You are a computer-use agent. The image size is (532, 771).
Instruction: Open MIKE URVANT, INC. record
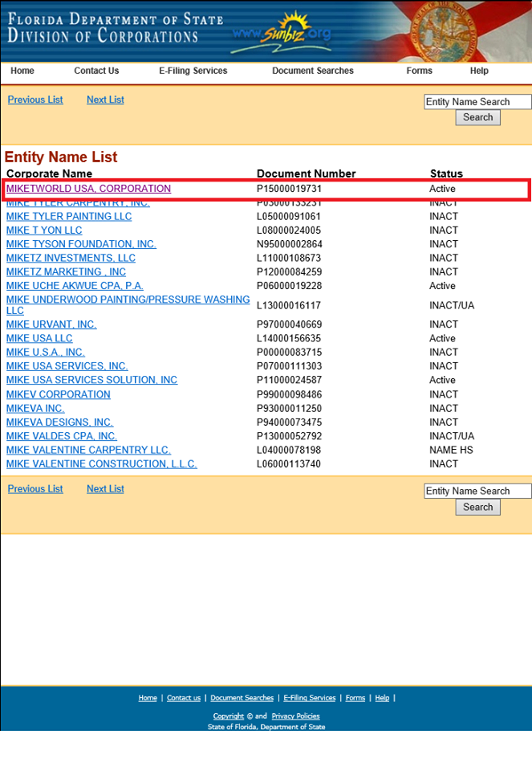tap(51, 324)
